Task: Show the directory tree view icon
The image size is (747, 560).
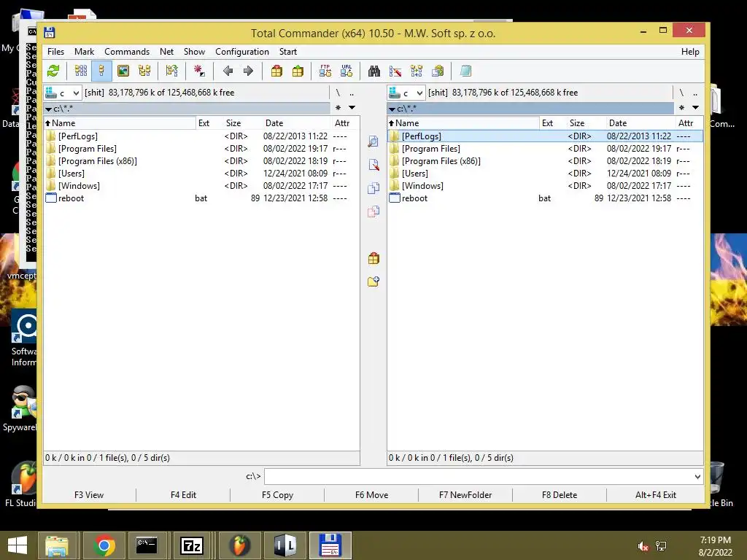Action: (144, 71)
